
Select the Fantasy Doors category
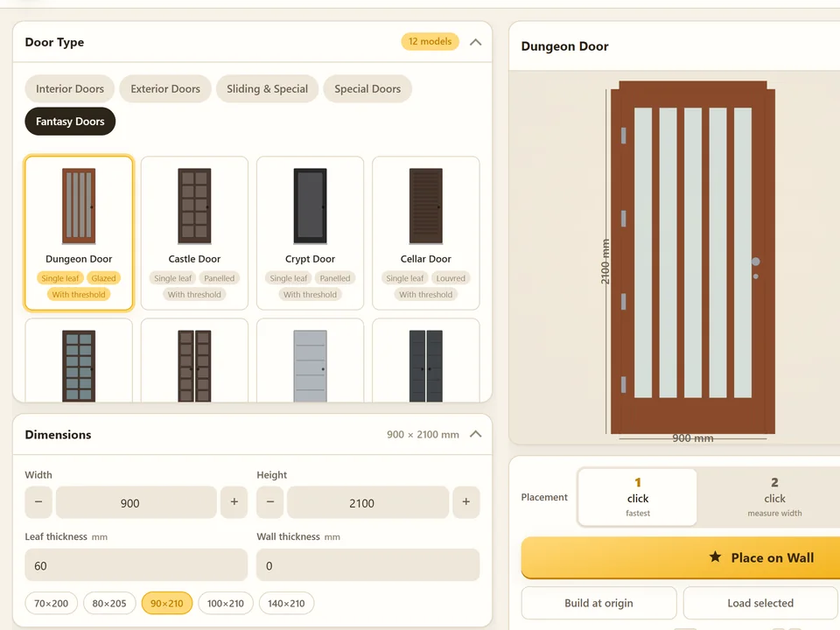[70, 122]
